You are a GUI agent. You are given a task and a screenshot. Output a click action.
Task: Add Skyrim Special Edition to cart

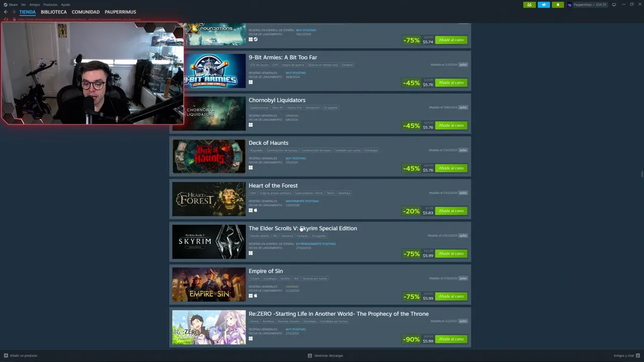[451, 253]
